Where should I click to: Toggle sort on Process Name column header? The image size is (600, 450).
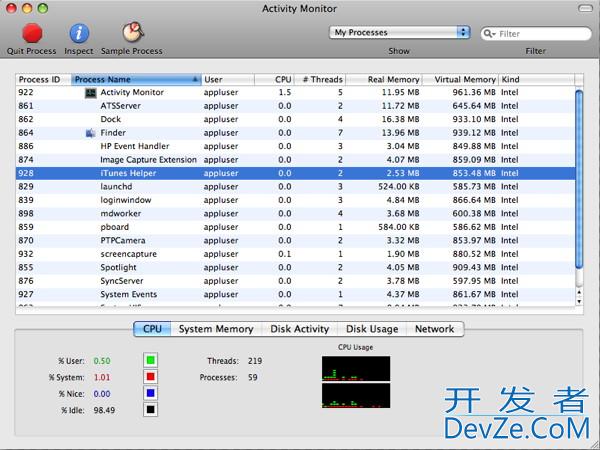click(x=136, y=80)
